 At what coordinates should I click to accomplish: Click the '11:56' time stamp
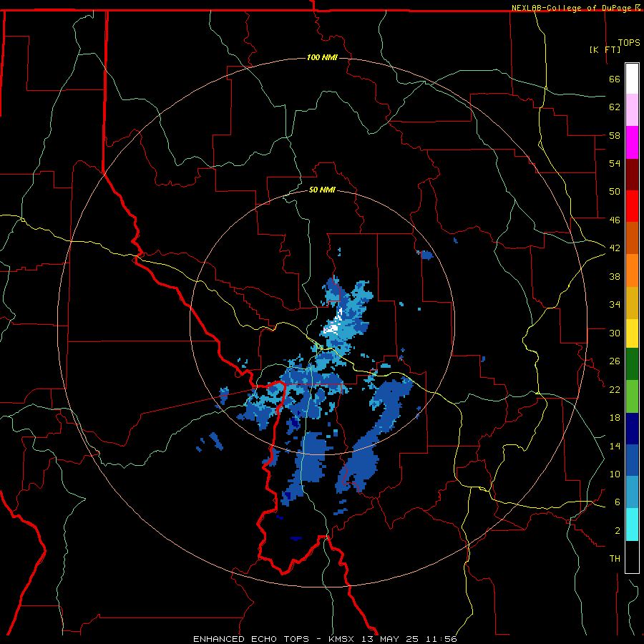click(441, 639)
